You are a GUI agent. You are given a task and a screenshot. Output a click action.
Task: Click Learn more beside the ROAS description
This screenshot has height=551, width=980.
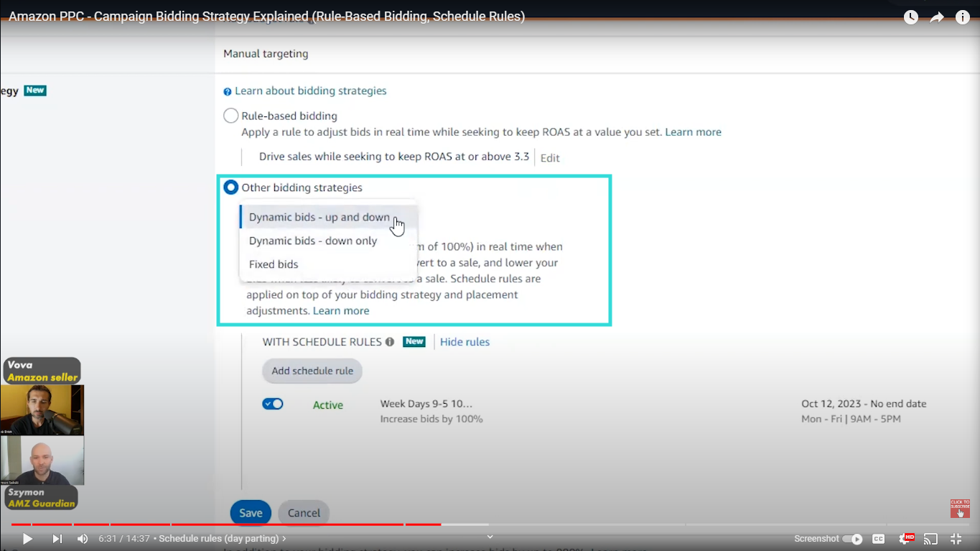click(x=693, y=132)
